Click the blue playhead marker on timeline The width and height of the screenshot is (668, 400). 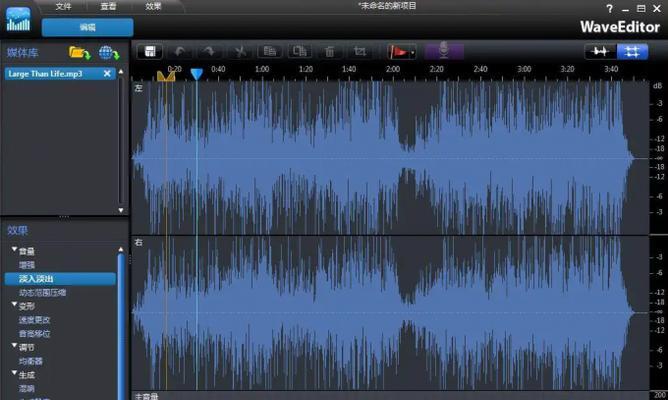196,74
